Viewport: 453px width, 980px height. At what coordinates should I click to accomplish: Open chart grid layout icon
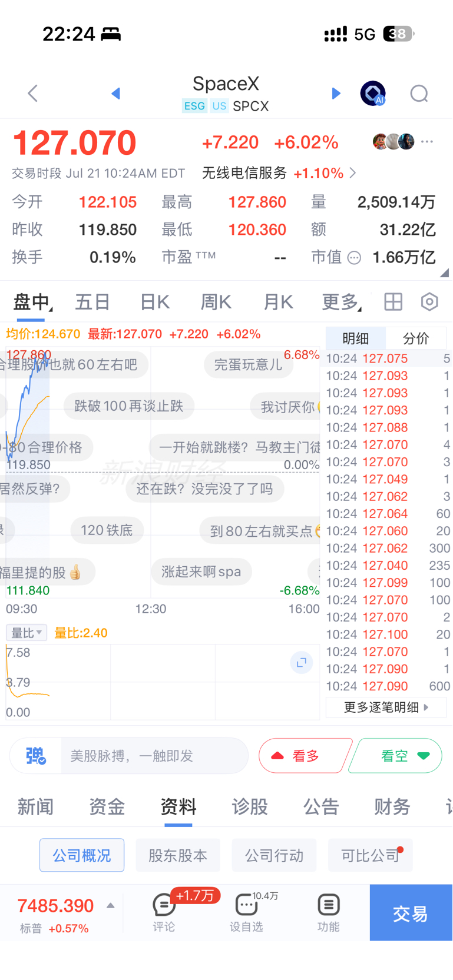(394, 302)
